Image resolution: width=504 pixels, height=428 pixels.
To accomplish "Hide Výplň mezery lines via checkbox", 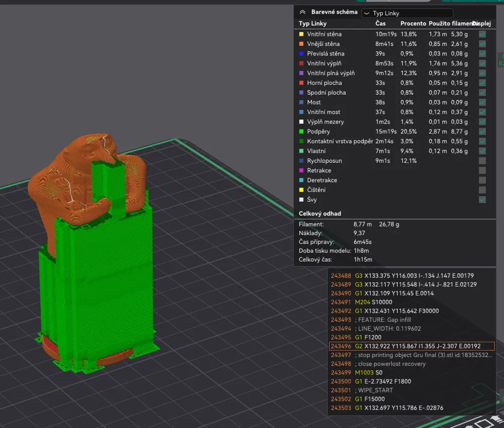I will (x=482, y=122).
